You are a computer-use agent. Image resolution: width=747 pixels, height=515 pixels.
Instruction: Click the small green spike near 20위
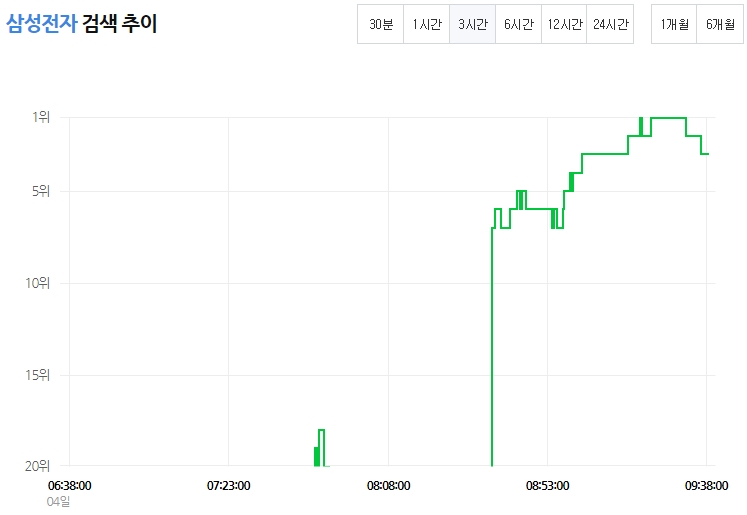320,448
